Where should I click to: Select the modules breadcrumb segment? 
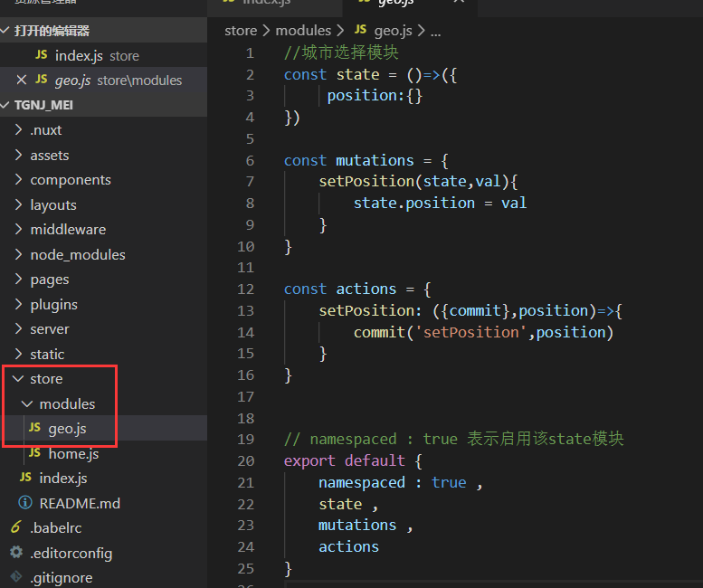tap(303, 31)
